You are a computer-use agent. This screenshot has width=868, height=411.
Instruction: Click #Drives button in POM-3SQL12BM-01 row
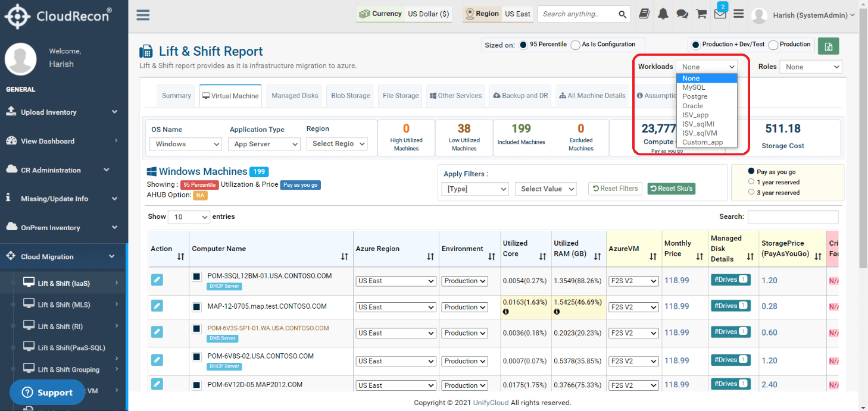(730, 280)
